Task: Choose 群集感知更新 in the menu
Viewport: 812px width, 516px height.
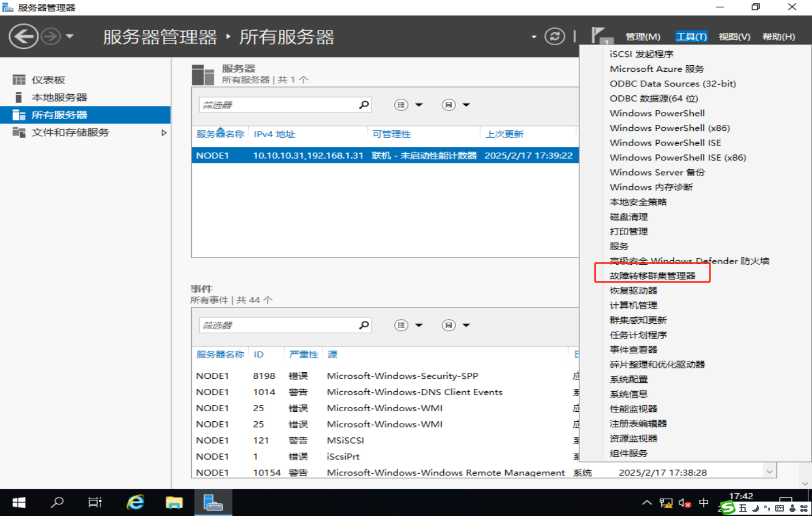Action: click(638, 320)
